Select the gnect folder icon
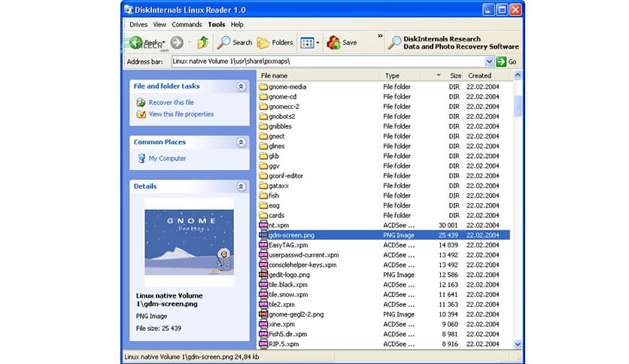This screenshot has height=364, width=629. [263, 136]
